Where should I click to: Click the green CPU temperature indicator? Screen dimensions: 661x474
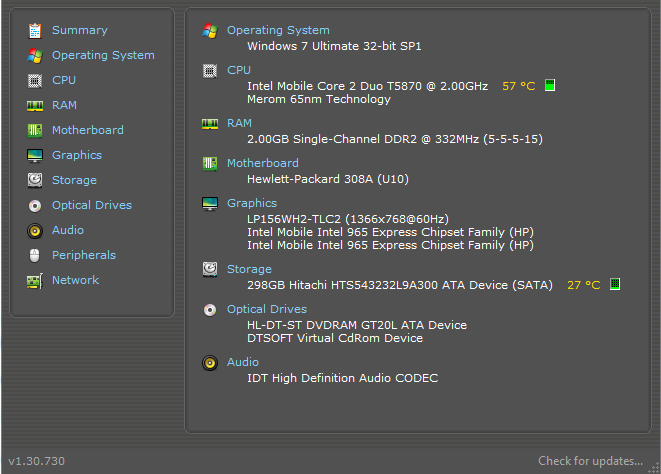[550, 85]
